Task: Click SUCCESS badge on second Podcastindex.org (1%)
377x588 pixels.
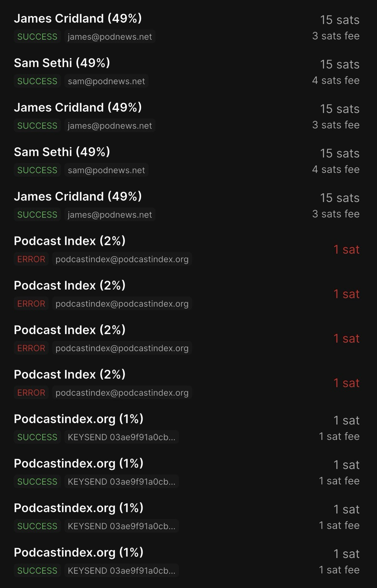Action: pyautogui.click(x=37, y=482)
